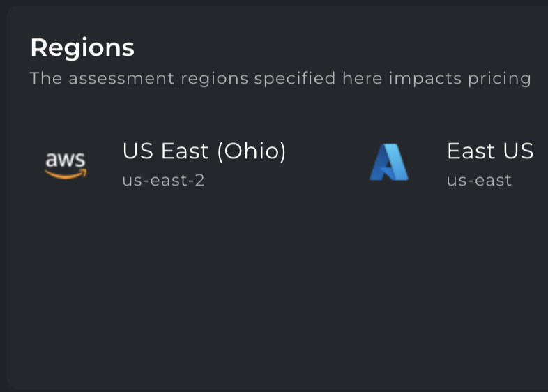Select the East US region name

click(x=489, y=151)
